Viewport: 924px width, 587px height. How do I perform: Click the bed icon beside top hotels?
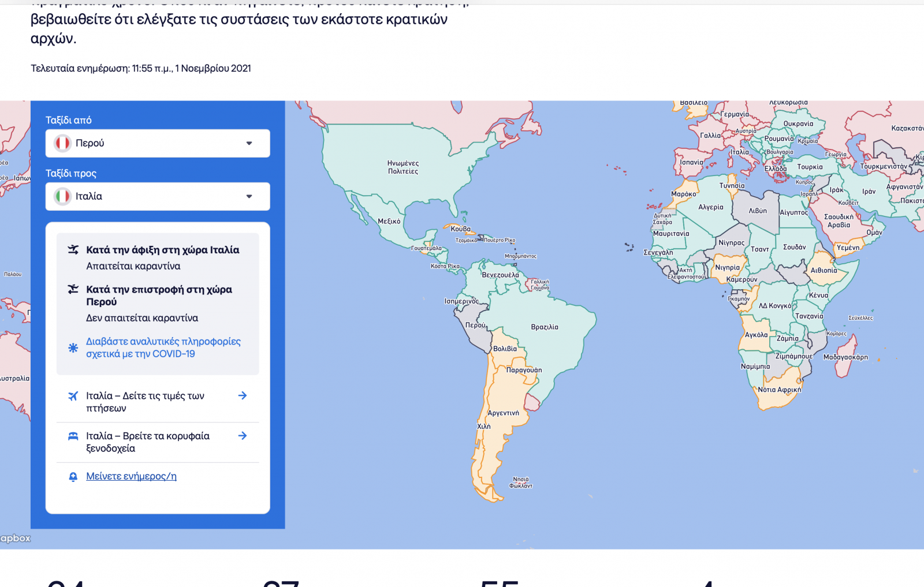tap(73, 436)
